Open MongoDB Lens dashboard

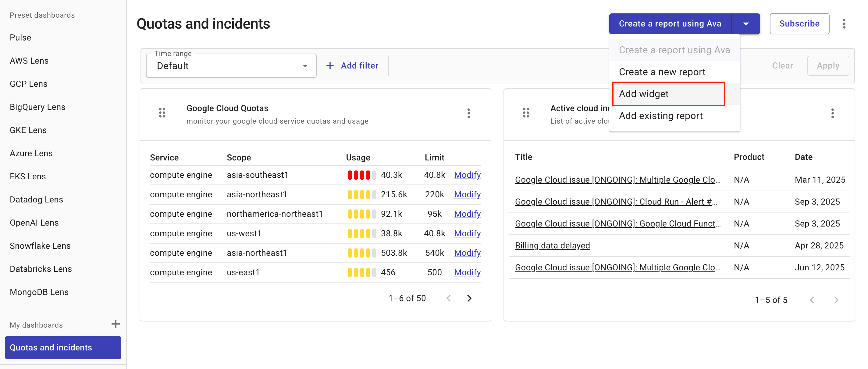click(x=39, y=292)
